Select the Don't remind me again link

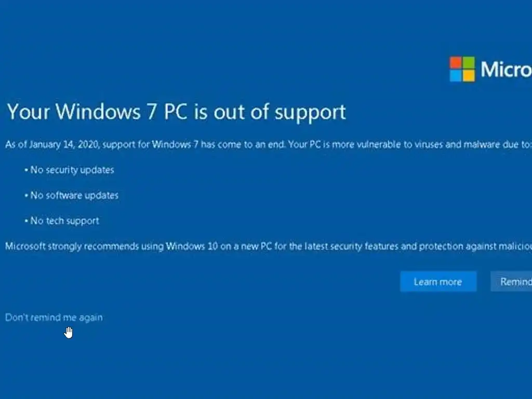54,317
